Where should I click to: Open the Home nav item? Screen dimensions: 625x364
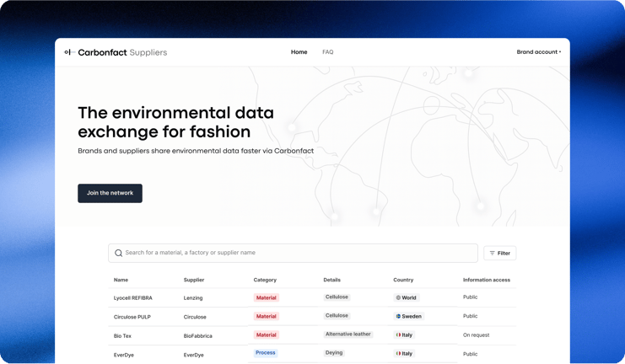299,52
